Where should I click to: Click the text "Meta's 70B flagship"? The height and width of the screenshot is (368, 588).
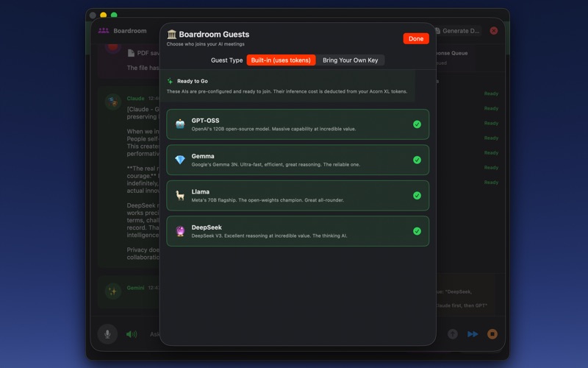click(214, 200)
